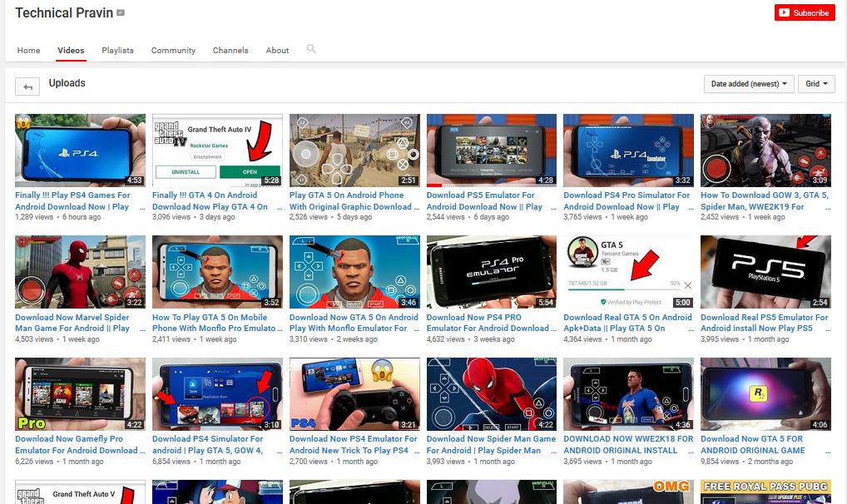Open WWE2K18 thumbnail 4:36
The height and width of the screenshot is (504, 847).
[628, 393]
